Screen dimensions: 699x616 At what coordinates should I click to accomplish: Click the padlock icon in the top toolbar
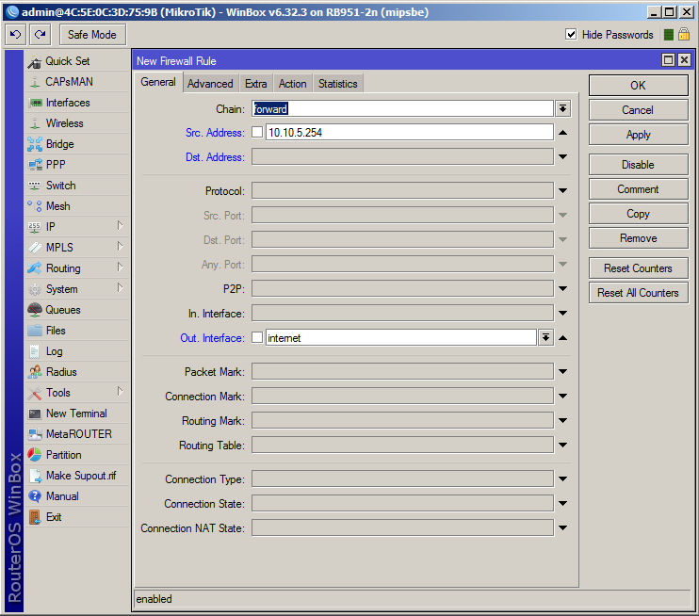pyautogui.click(x=684, y=34)
